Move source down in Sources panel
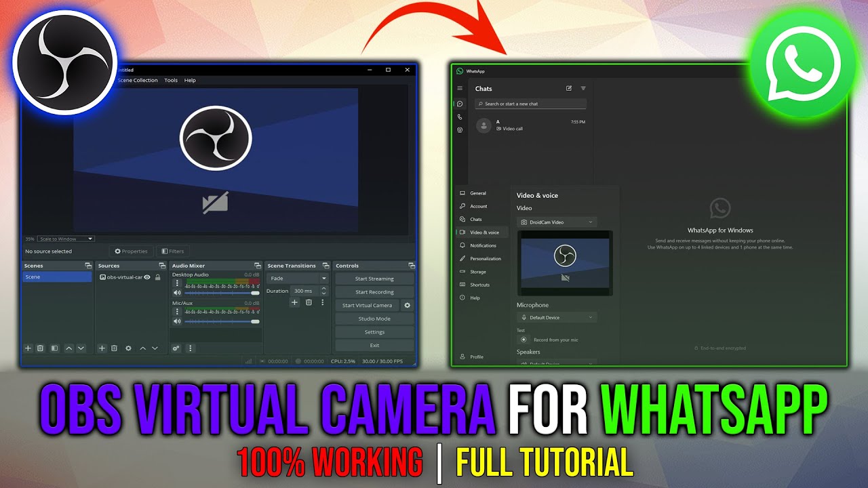The image size is (868, 488). pyautogui.click(x=155, y=348)
